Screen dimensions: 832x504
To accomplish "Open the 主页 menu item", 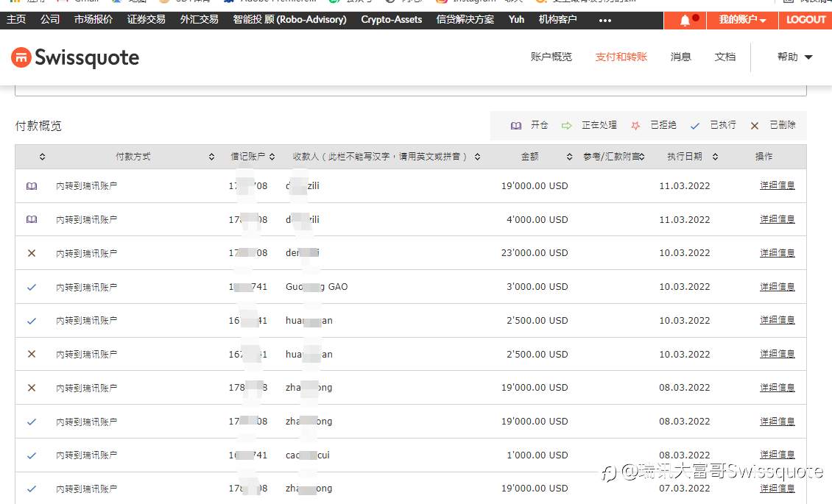I will click(16, 20).
